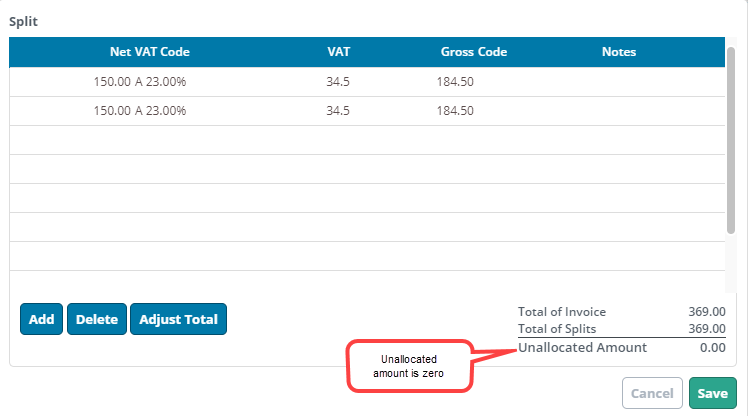Click the Delete button
The image size is (748, 416).
pos(97,319)
